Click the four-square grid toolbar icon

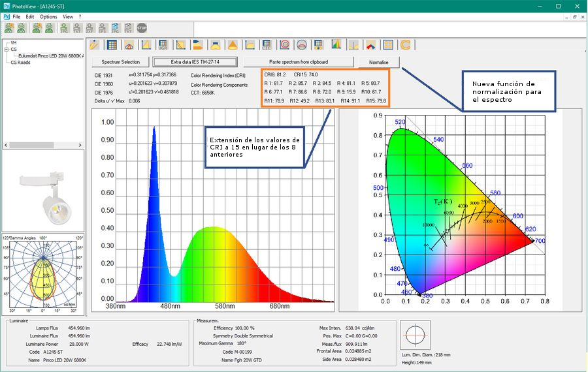[x=388, y=45]
